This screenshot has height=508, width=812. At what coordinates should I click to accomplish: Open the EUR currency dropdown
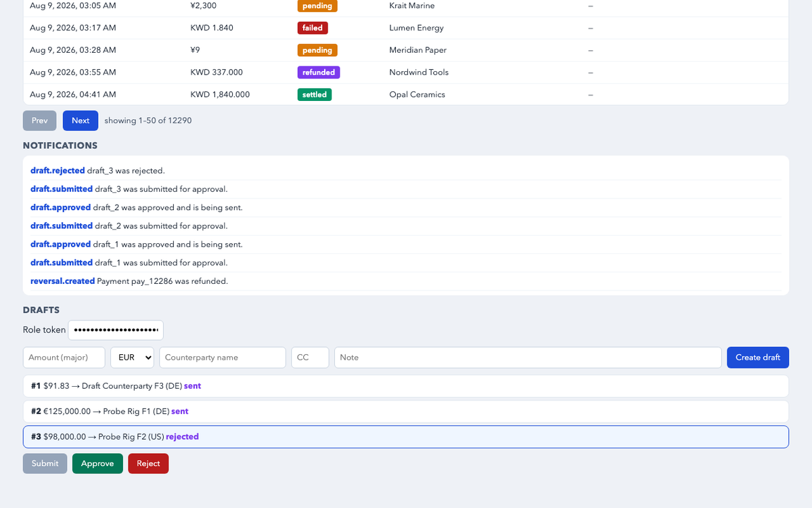click(x=133, y=358)
